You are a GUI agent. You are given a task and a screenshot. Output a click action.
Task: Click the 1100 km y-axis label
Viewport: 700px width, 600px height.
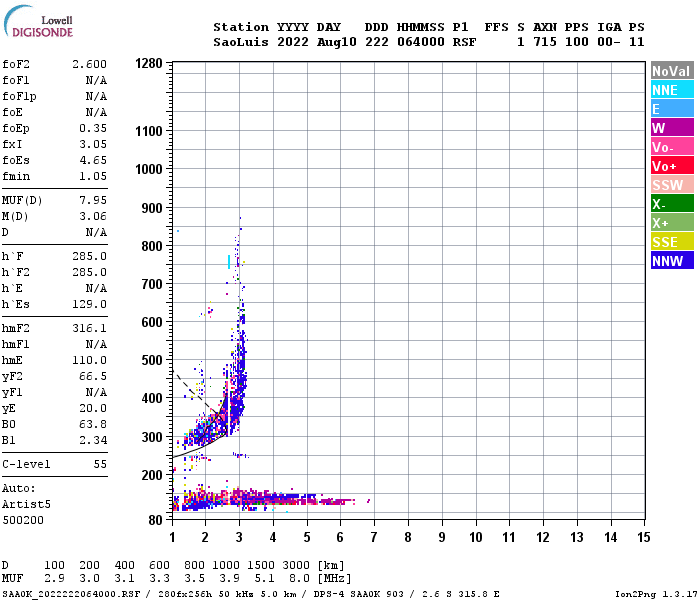[149, 131]
